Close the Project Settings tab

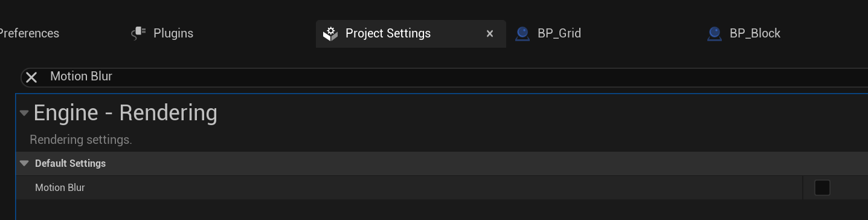[x=490, y=34]
